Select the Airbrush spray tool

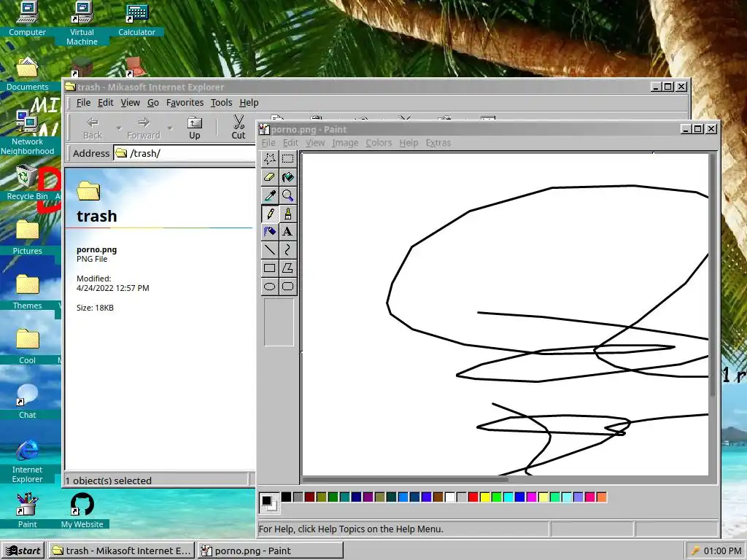tap(270, 231)
